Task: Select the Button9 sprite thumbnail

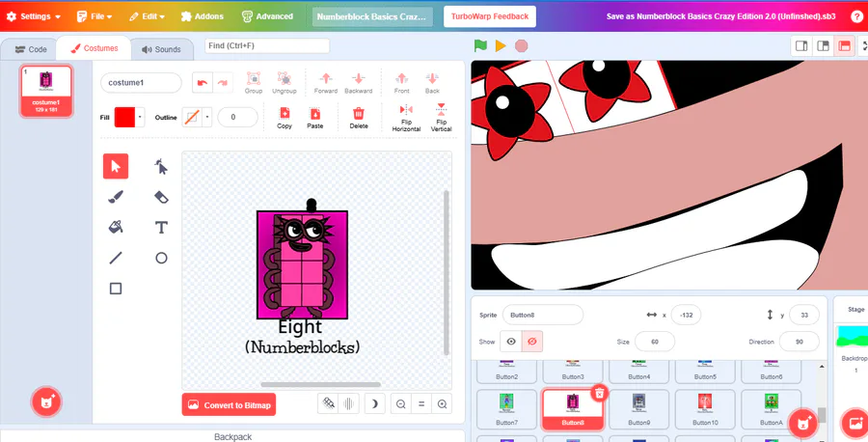Action: click(638, 409)
